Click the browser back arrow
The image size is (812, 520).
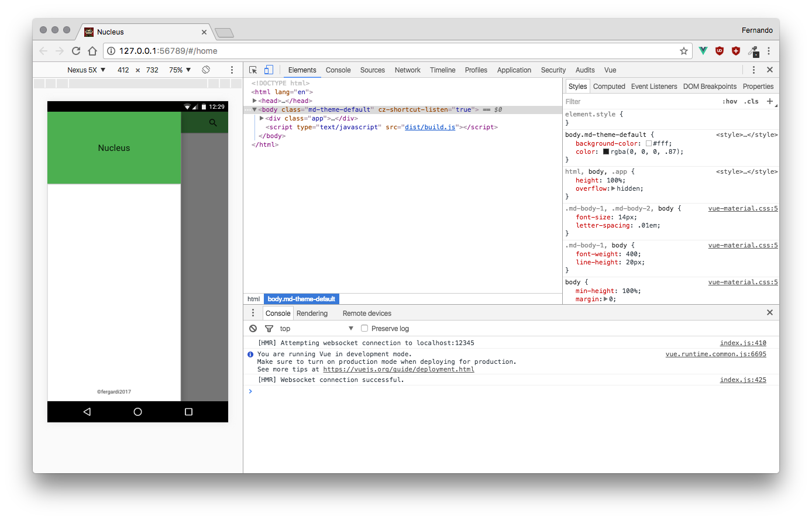(43, 51)
